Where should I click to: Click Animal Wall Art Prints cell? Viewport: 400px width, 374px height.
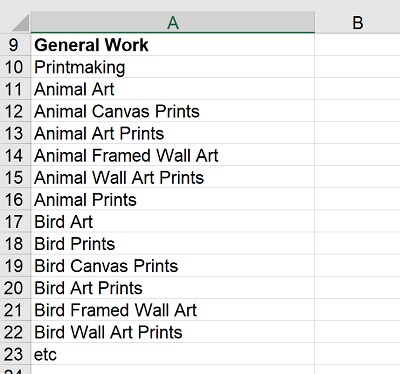(x=173, y=177)
